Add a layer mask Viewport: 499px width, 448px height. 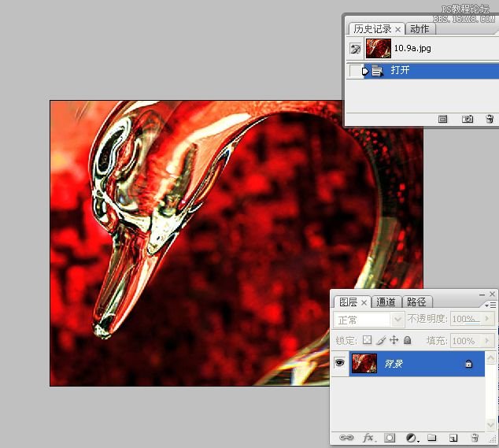tap(390, 438)
